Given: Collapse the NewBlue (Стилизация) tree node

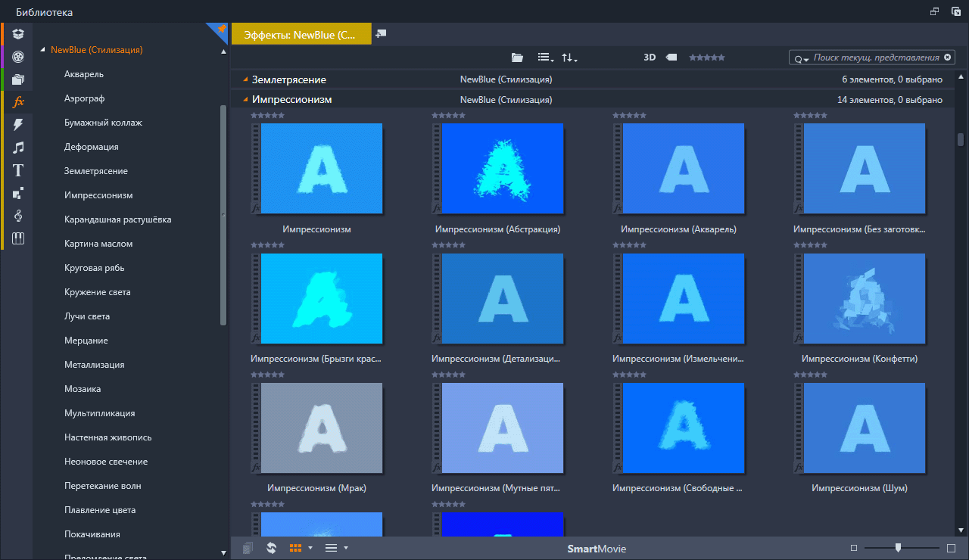Looking at the screenshot, I should coord(43,51).
